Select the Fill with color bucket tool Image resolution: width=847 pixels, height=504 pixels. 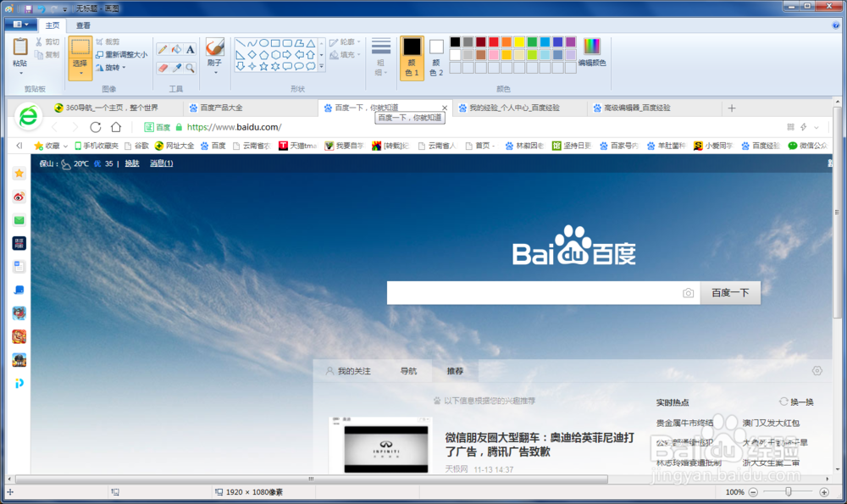[175, 49]
